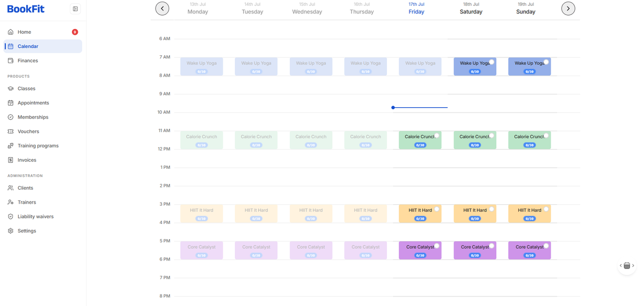The height and width of the screenshot is (306, 644).
Task: Click the Home house icon
Action: 10,32
